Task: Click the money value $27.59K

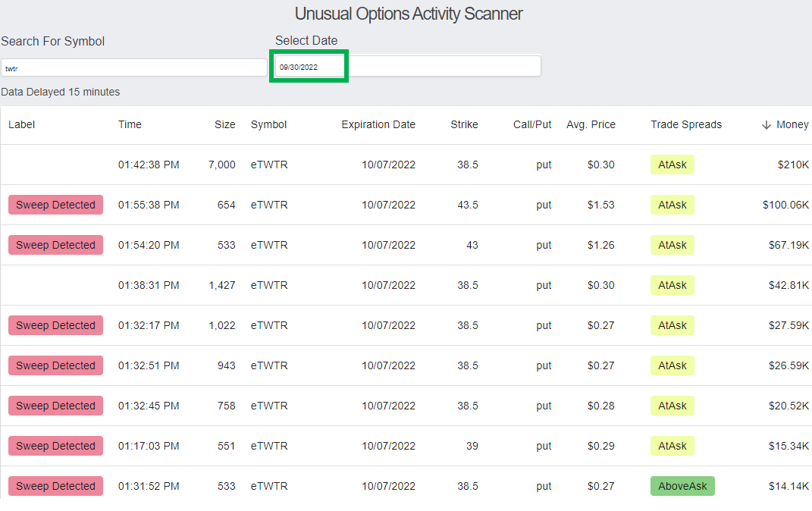Action: tap(788, 325)
